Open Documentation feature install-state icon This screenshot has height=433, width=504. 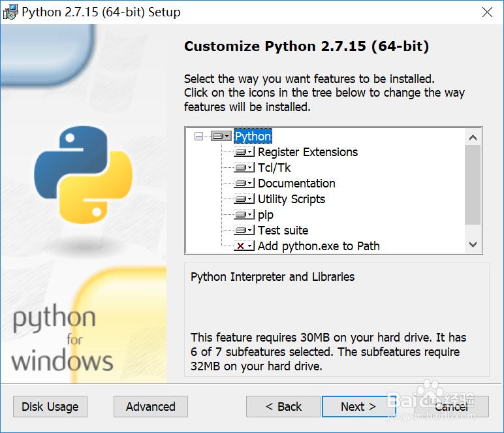point(244,184)
